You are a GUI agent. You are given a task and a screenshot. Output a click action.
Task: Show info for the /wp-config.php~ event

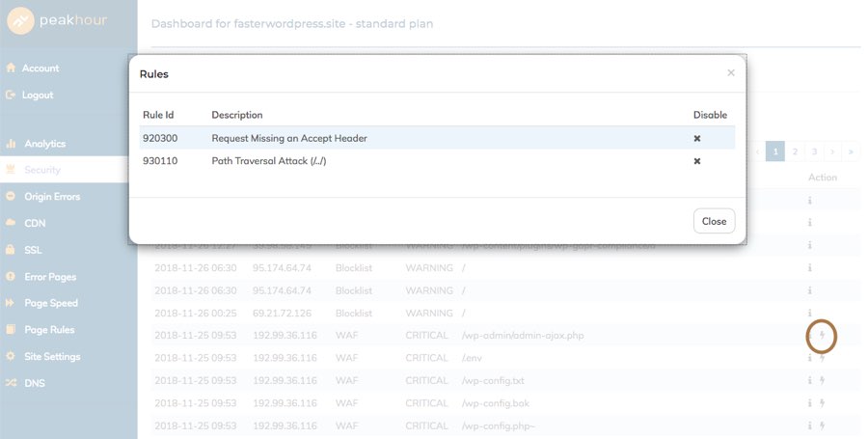(809, 425)
